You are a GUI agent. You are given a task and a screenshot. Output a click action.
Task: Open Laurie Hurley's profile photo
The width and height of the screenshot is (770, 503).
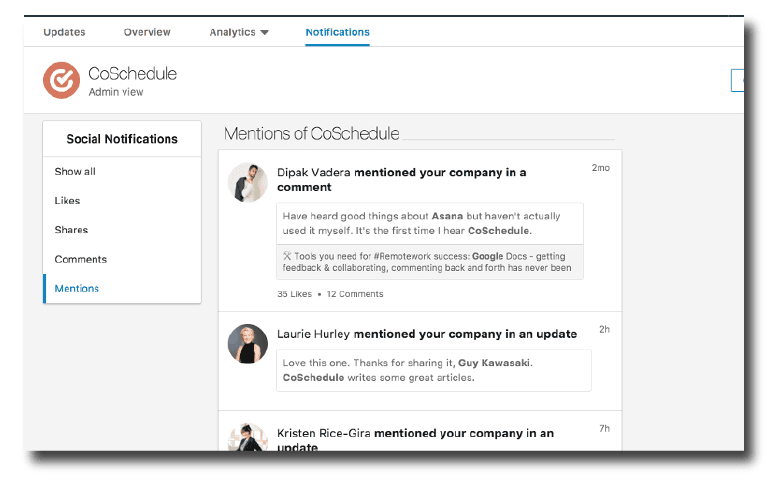click(248, 344)
